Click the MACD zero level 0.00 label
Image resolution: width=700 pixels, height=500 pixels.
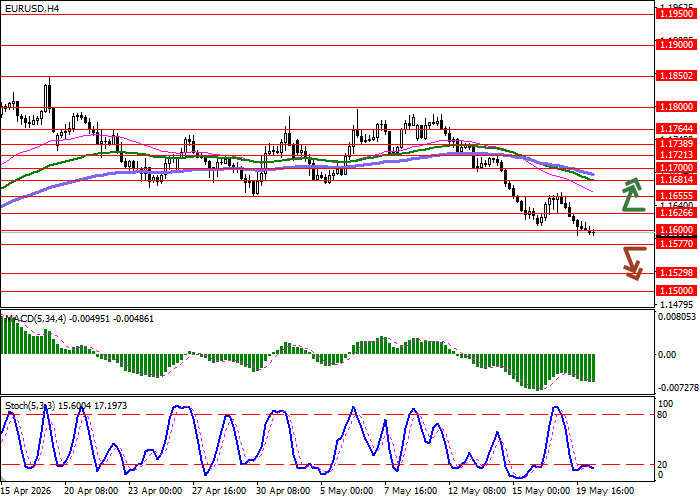click(667, 354)
